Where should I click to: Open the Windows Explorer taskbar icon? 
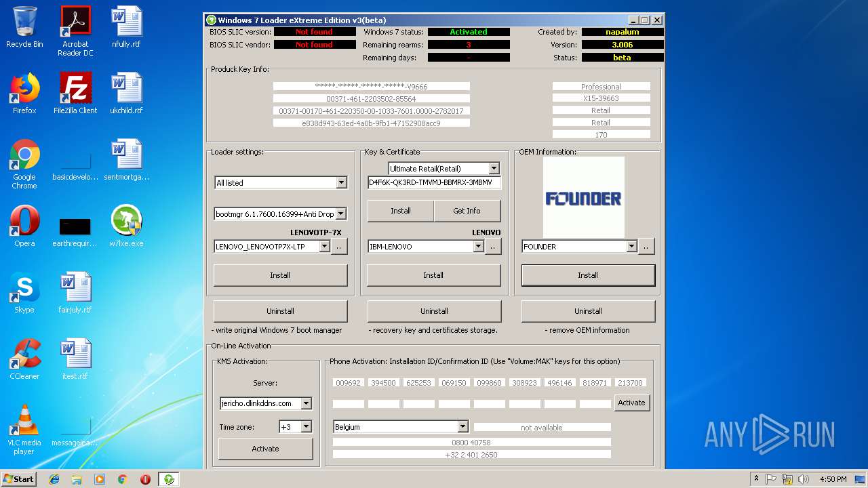(x=77, y=479)
